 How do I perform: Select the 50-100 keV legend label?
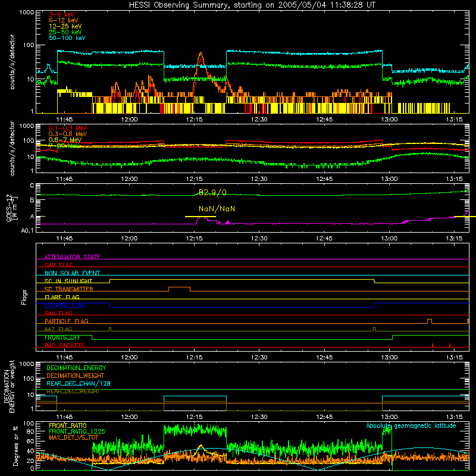click(x=67, y=38)
